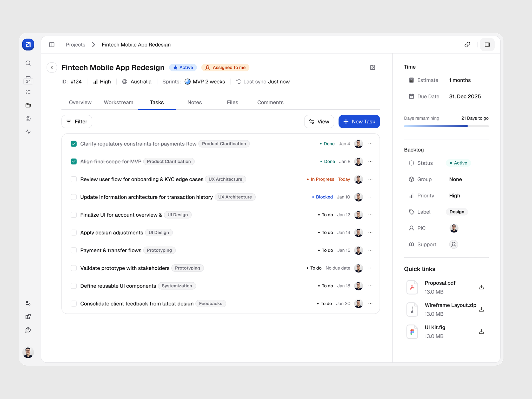Open the View options dropdown
The image size is (532, 399).
coord(319,122)
